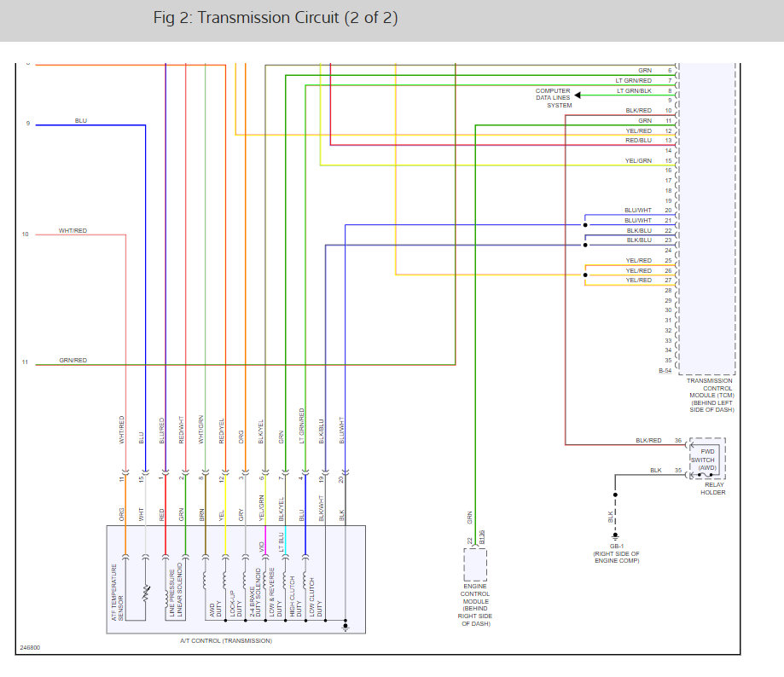784x677 pixels.
Task: Click the 2-4 BRAKE DUTY SOLENOID label
Action: [255, 592]
